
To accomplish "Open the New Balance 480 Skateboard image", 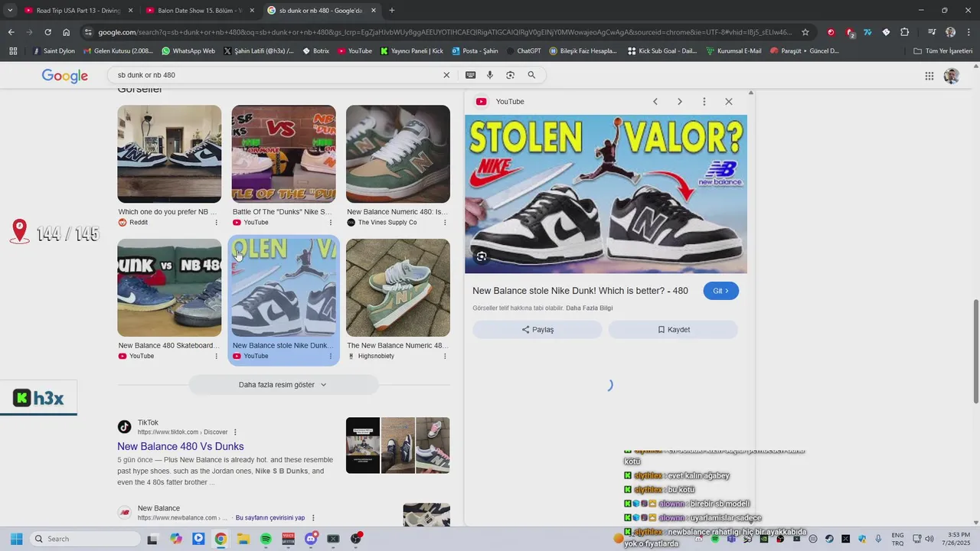I will point(169,288).
